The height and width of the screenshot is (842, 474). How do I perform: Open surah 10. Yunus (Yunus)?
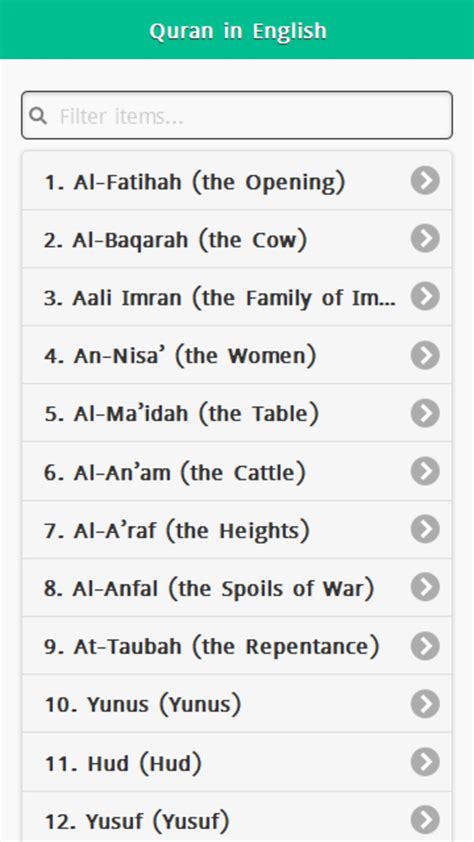[x=237, y=703]
